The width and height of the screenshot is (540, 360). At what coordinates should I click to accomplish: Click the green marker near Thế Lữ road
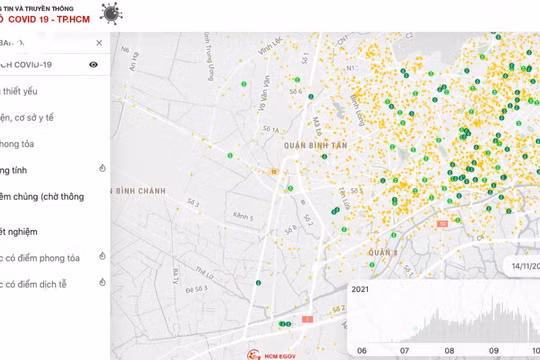click(258, 283)
